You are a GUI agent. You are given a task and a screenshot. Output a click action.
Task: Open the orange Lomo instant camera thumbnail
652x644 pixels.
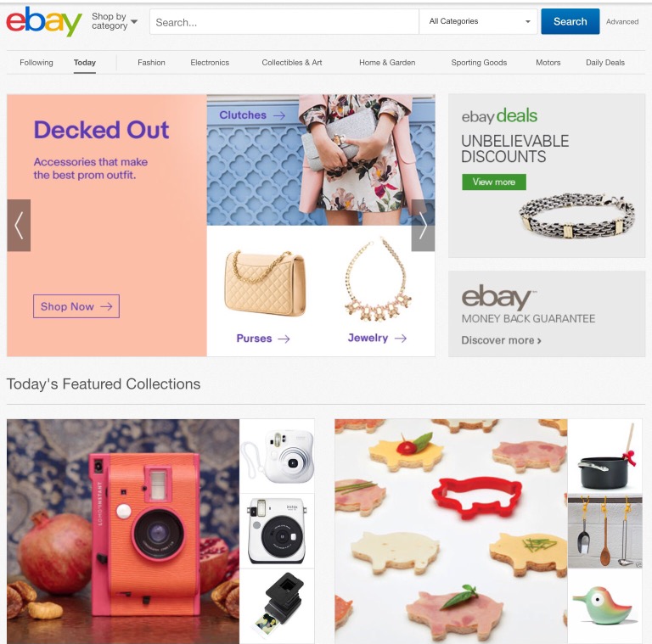tap(123, 531)
